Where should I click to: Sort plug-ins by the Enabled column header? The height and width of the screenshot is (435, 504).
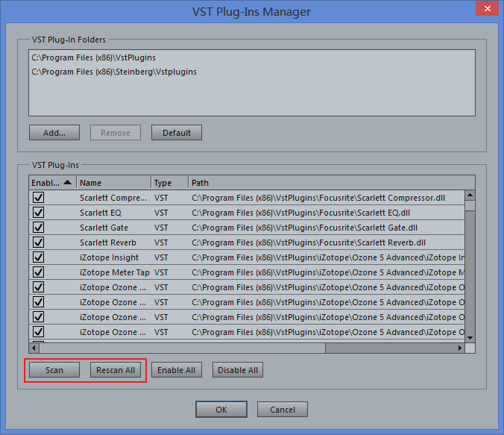[51, 183]
